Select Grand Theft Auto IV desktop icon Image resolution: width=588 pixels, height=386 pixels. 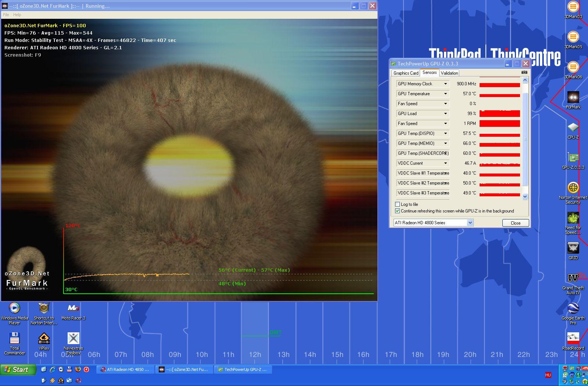point(573,283)
